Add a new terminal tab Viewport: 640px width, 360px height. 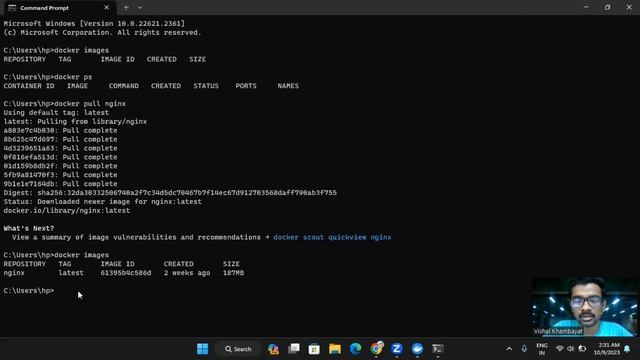click(x=126, y=8)
